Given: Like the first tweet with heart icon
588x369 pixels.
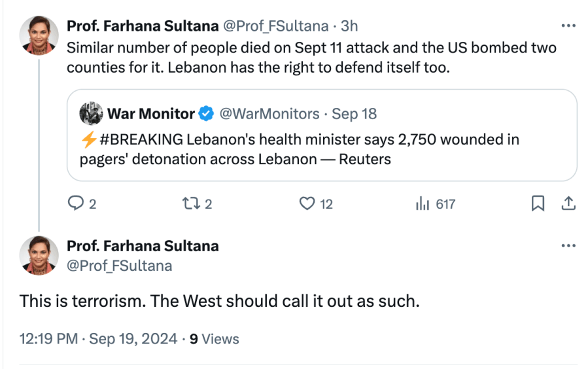Looking at the screenshot, I should [307, 204].
